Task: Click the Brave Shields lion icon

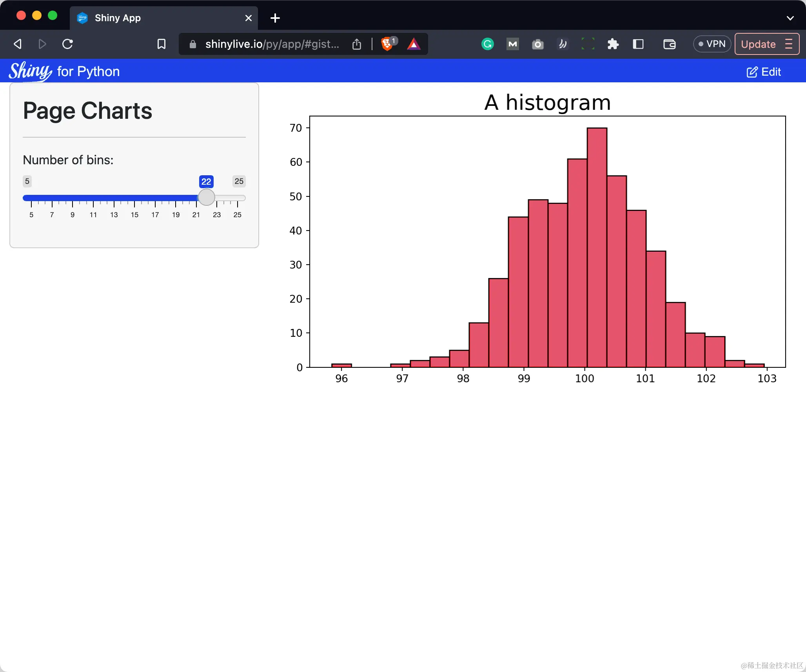Action: 387,44
